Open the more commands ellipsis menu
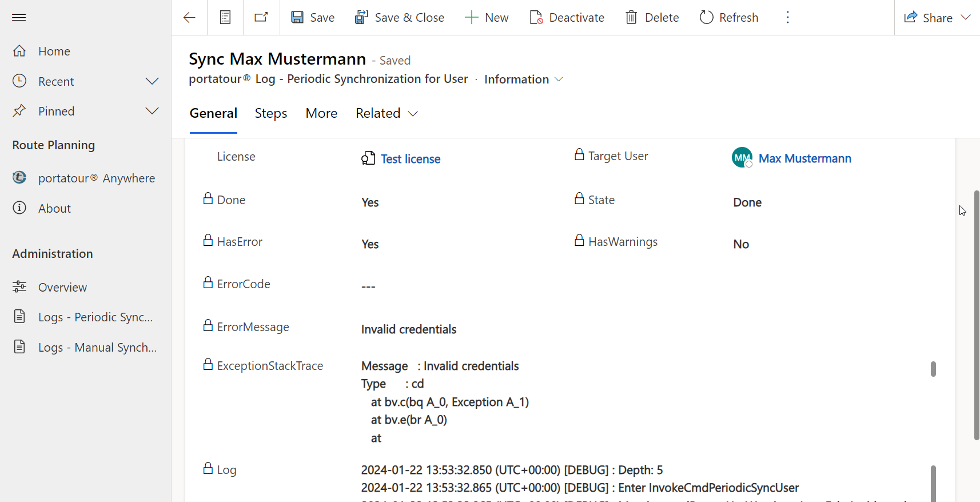The width and height of the screenshot is (980, 502). pos(788,18)
